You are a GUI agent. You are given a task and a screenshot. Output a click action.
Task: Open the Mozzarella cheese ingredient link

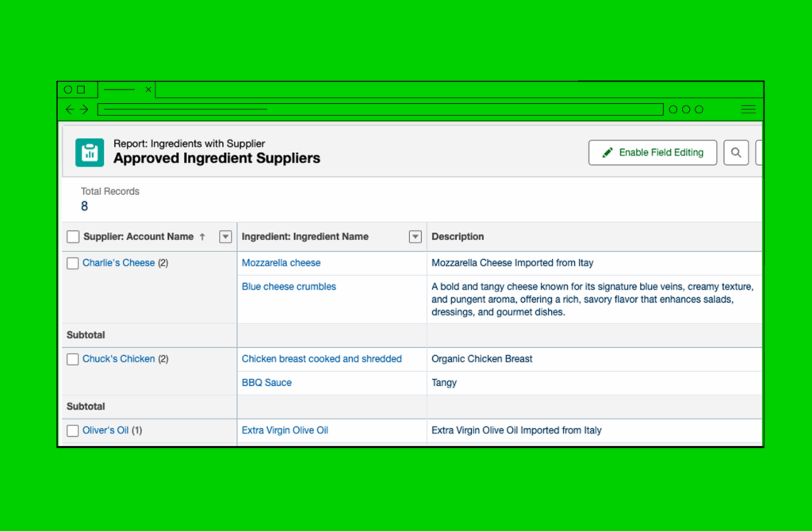281,263
